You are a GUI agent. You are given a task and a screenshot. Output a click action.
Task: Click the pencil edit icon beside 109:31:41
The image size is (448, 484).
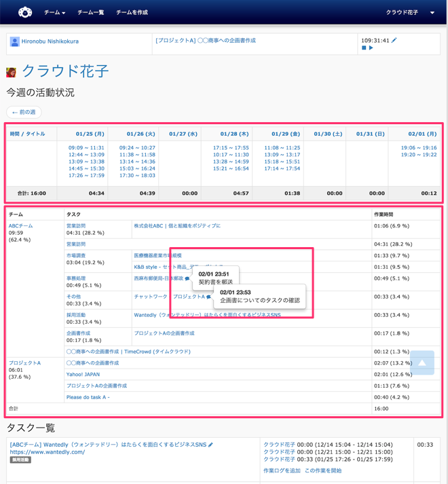pyautogui.click(x=394, y=41)
